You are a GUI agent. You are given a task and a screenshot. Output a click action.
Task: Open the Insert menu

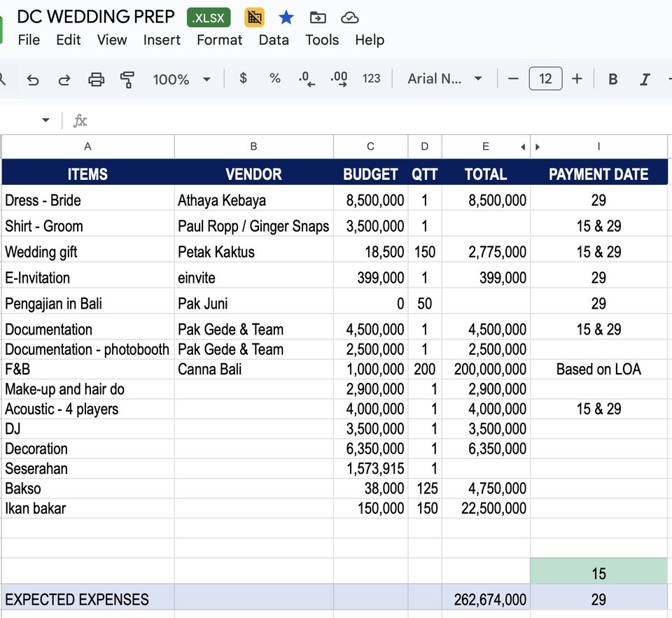(162, 40)
